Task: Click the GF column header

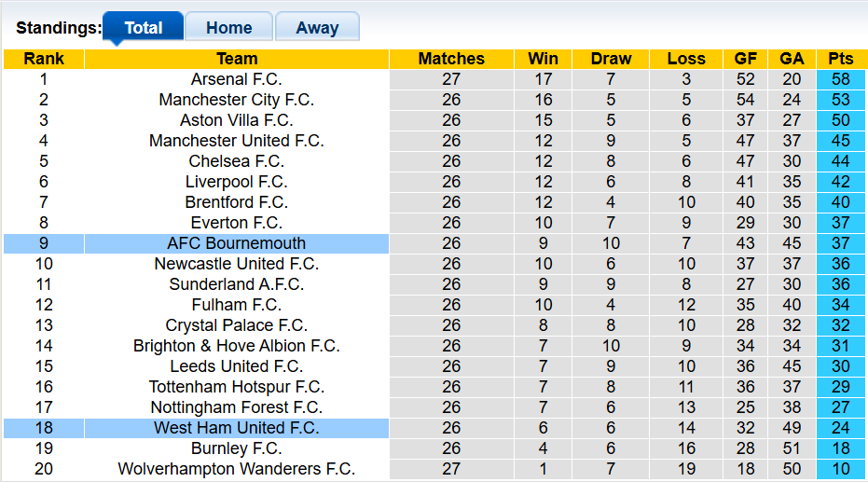Action: pyautogui.click(x=745, y=59)
